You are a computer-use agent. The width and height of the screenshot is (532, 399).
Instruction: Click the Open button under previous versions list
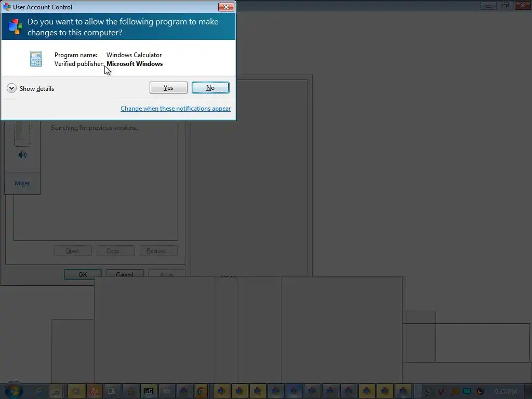click(x=73, y=251)
